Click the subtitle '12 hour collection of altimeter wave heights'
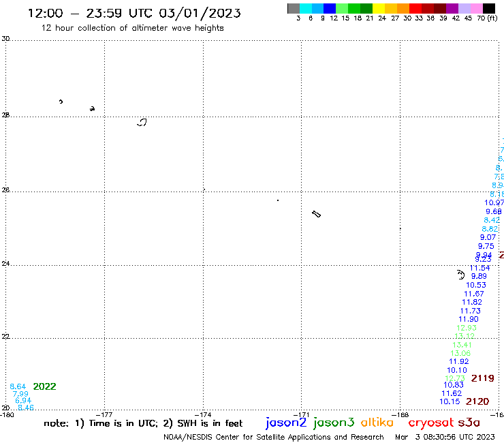504x443 pixels. [132, 28]
